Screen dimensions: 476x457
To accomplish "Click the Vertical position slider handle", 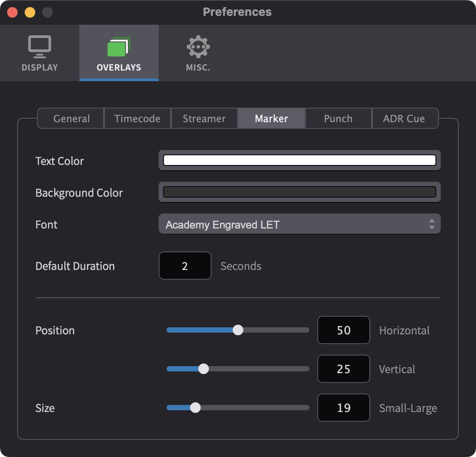I will click(204, 369).
